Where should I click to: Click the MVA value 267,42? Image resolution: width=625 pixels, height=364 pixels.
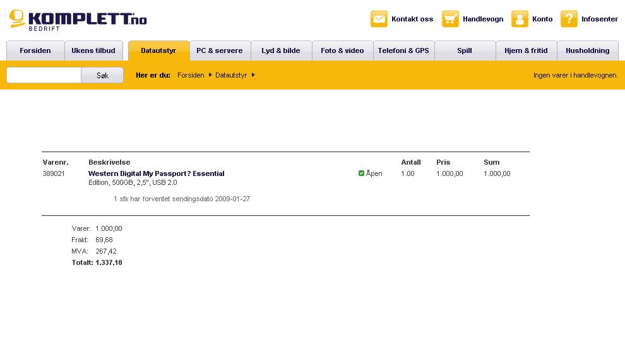(106, 251)
